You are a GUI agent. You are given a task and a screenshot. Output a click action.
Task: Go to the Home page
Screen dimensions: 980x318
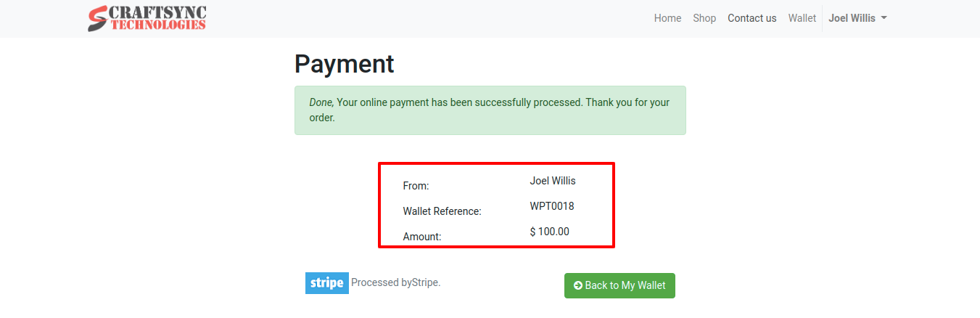tap(667, 18)
